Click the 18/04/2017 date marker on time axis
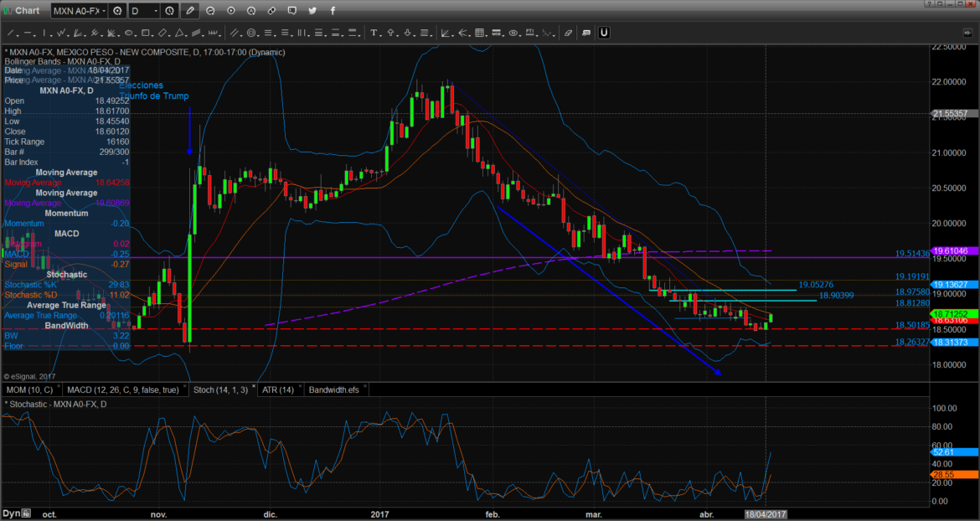The image size is (980, 521). pyautogui.click(x=766, y=513)
